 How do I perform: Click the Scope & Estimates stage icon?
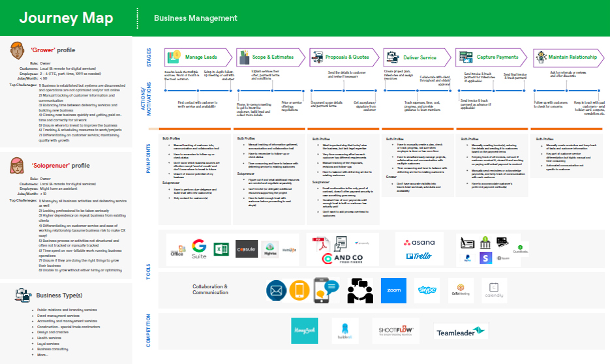pos(244,57)
